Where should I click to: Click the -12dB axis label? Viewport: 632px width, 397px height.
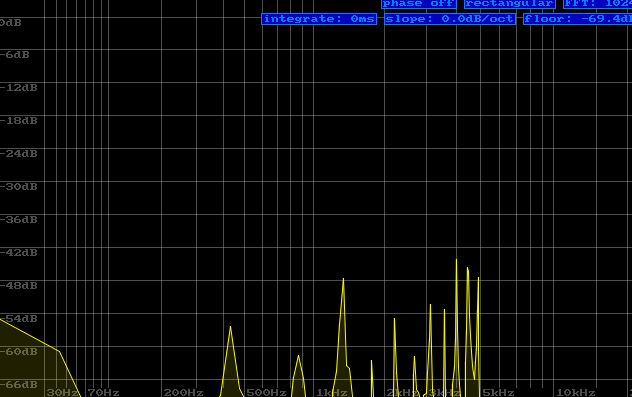pos(19,88)
